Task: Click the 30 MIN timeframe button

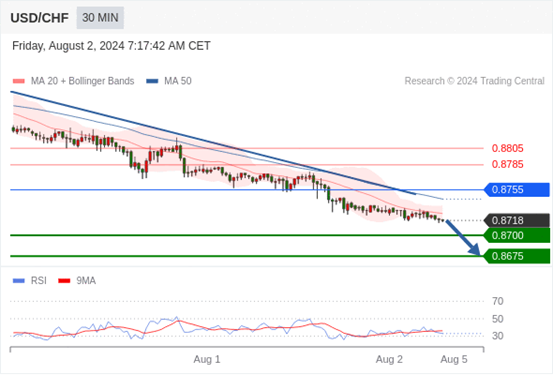Action: pyautogui.click(x=100, y=18)
